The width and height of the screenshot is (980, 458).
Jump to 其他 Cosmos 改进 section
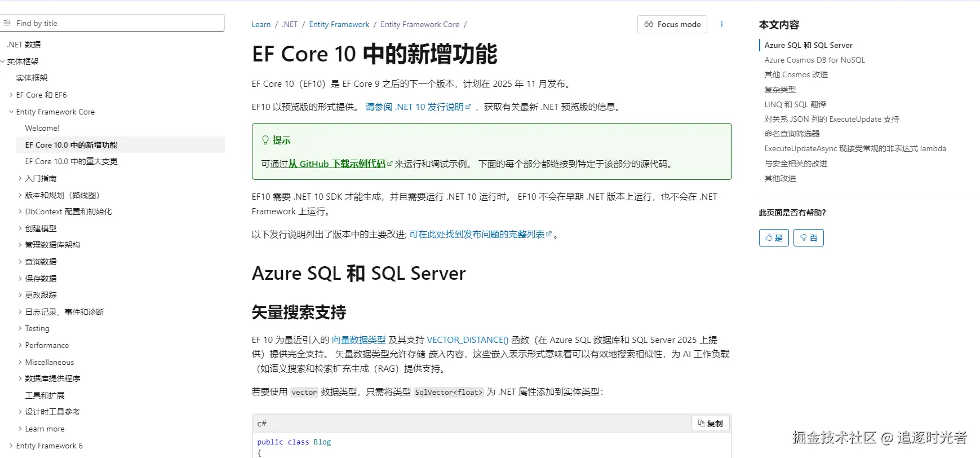pyautogui.click(x=796, y=74)
